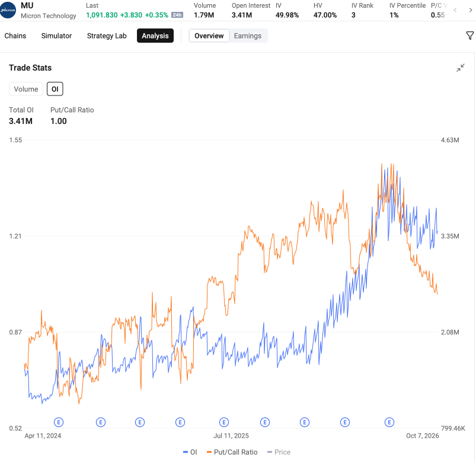Switch to the Earnings sub-tab
The image size is (476, 462).
(248, 36)
